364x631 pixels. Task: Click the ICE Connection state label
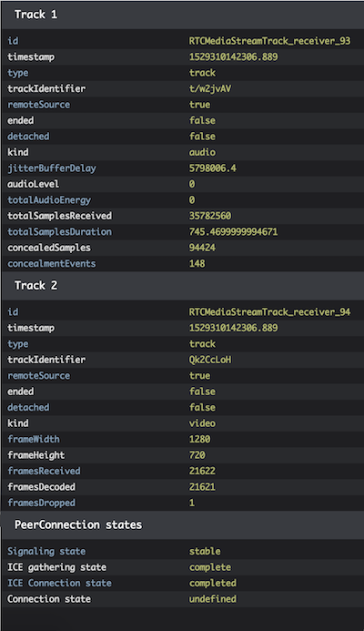[x=59, y=583]
